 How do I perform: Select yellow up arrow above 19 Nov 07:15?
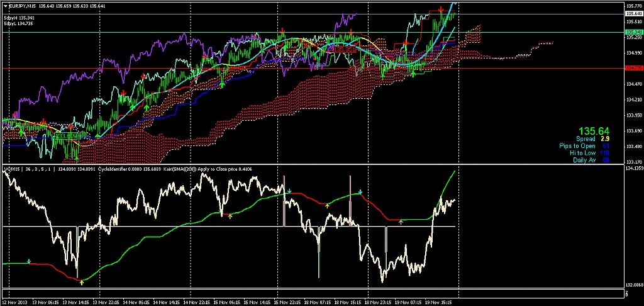tap(401, 222)
